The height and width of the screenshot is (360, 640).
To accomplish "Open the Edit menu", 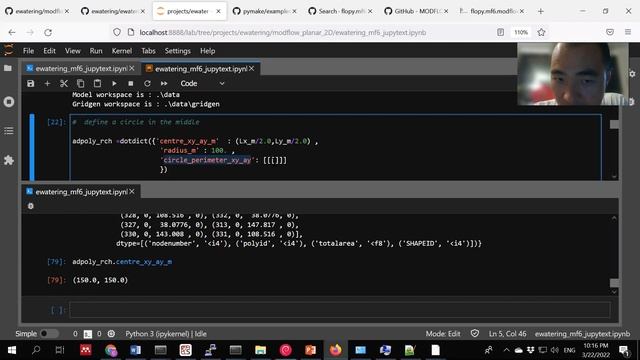I will point(49,51).
